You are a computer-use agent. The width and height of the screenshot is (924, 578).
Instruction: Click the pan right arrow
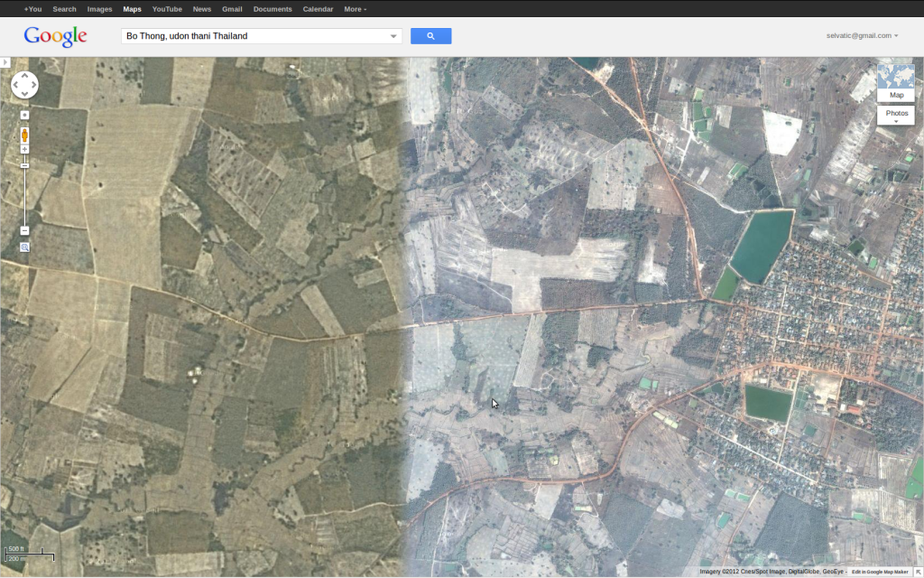click(x=33, y=86)
